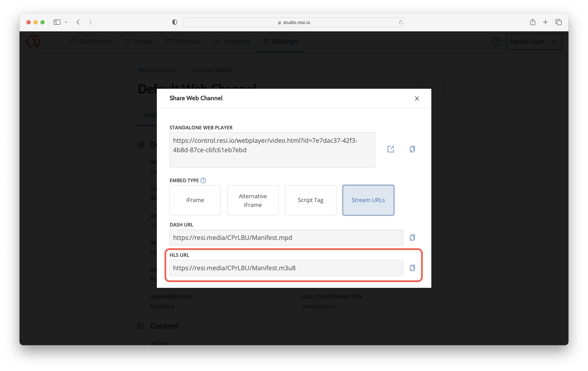Go back to the previous page

[78, 22]
